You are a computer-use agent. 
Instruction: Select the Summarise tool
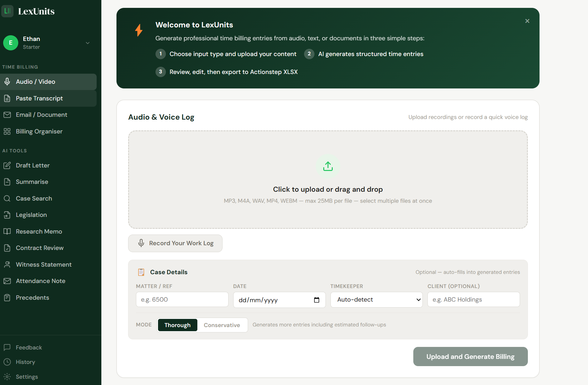(x=48, y=182)
